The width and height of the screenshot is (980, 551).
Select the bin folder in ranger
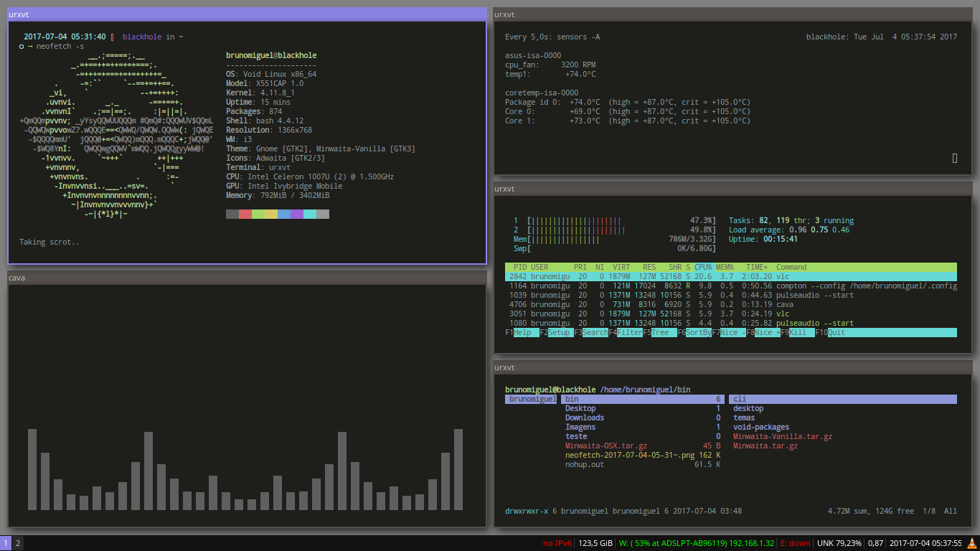coord(641,399)
